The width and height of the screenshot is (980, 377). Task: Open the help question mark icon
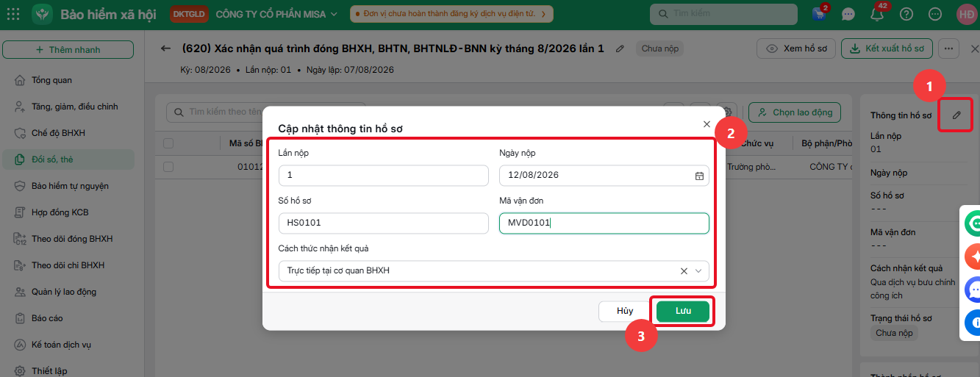(x=906, y=14)
